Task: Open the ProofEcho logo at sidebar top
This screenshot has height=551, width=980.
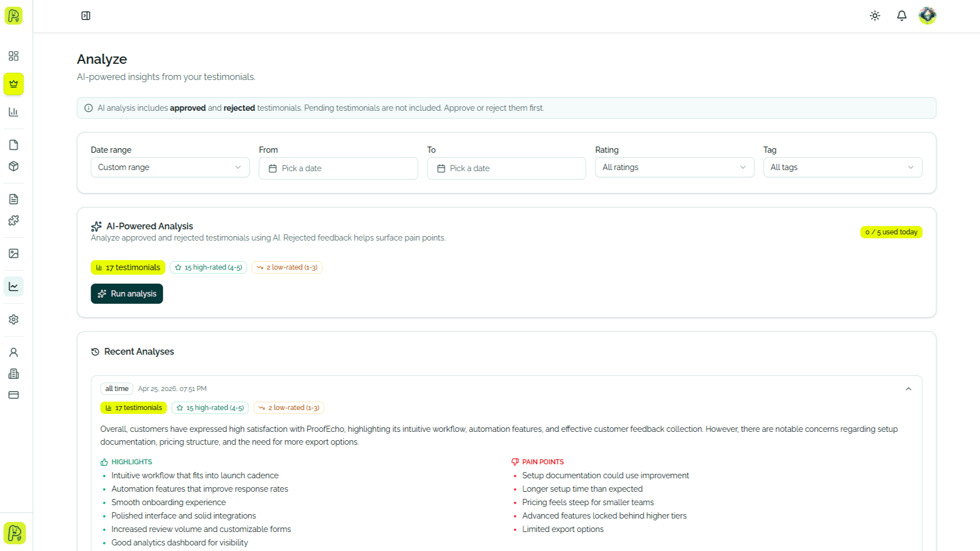Action: (13, 16)
